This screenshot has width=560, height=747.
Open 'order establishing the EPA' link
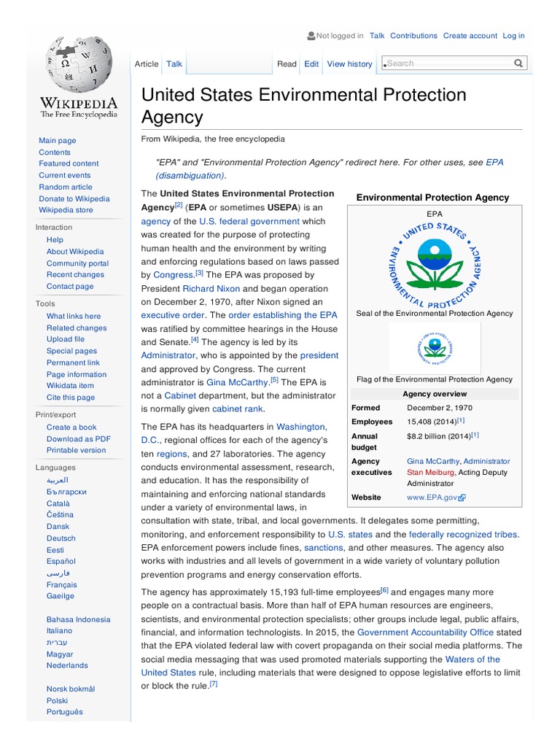point(283,315)
